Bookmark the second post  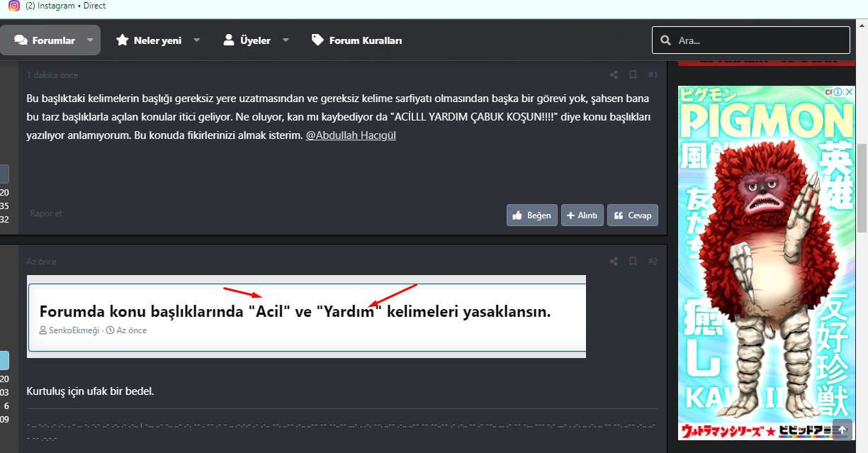(x=633, y=261)
